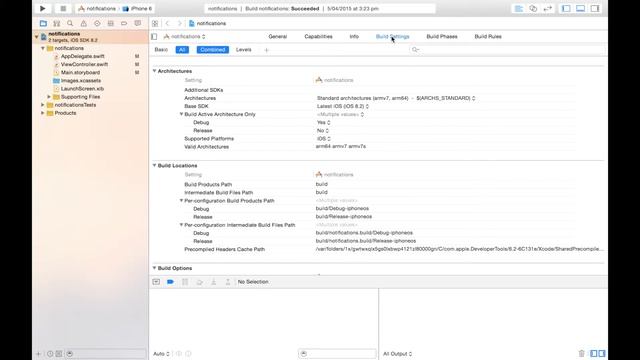Add a user-defined build setting
The height and width of the screenshot is (360, 640).
click(267, 50)
